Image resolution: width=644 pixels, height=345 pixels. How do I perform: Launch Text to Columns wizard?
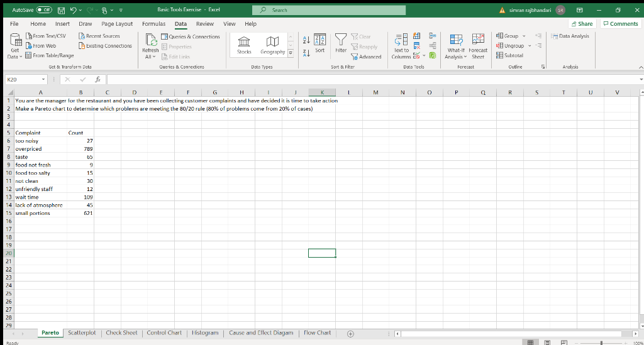(401, 46)
